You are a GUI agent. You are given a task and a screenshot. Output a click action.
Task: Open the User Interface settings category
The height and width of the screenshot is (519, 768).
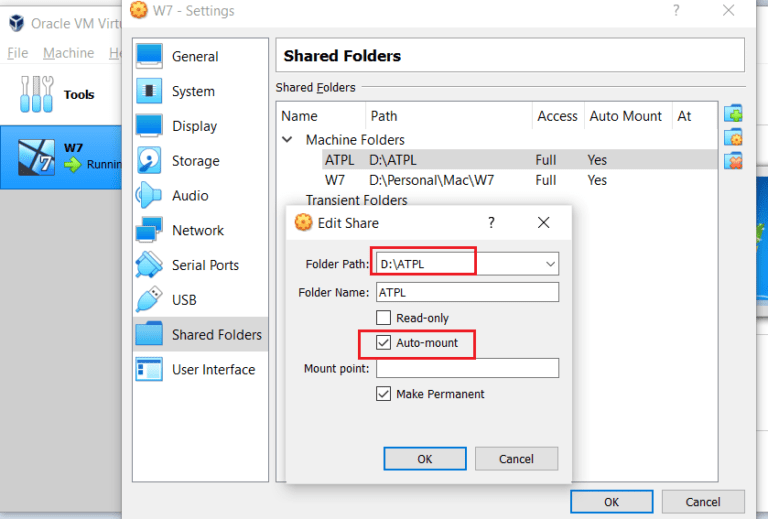point(201,369)
